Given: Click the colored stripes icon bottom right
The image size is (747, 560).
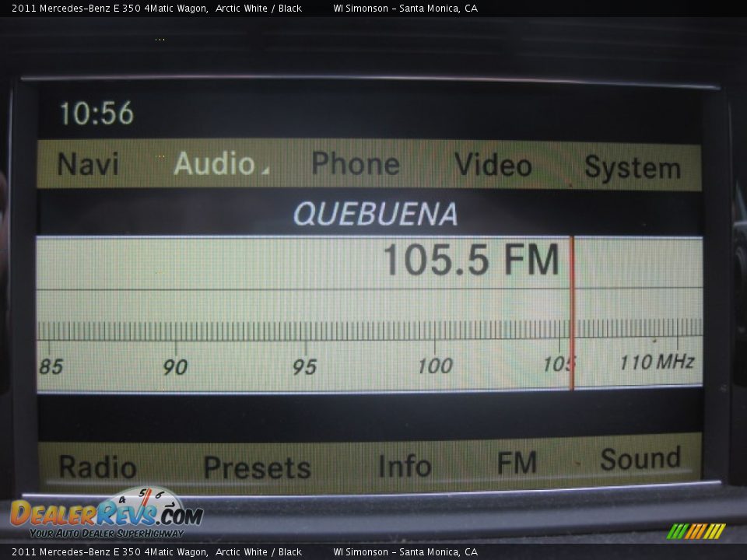Looking at the screenshot, I should click(696, 531).
